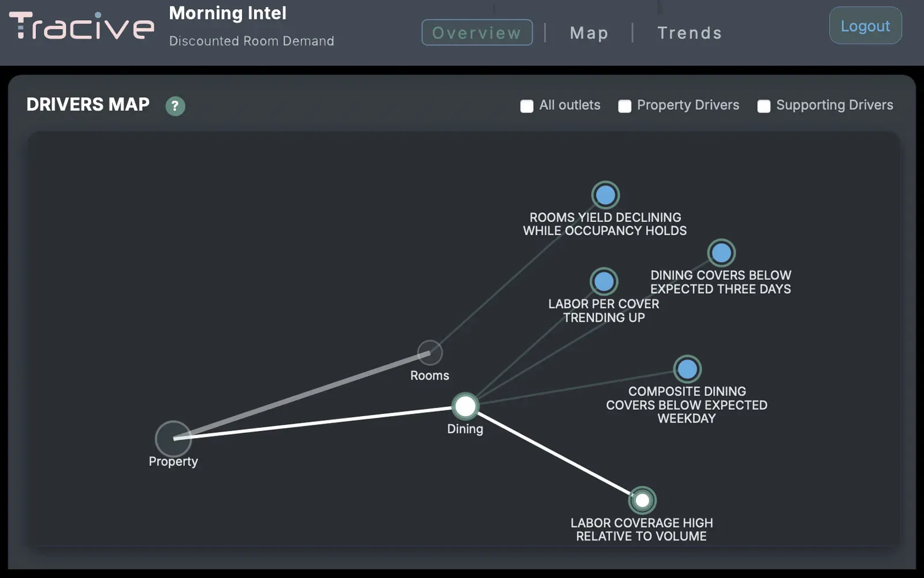Select the Dining node
924x578 pixels.
(x=465, y=406)
